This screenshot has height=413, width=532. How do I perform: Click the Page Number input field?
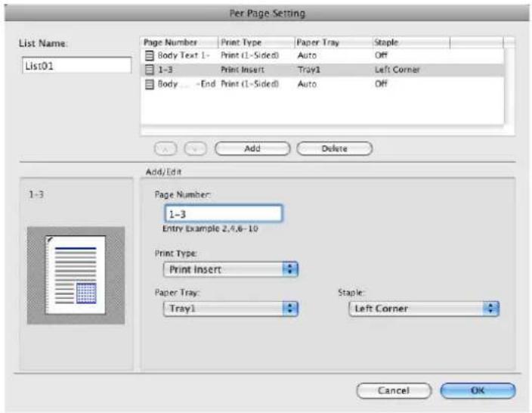point(224,214)
